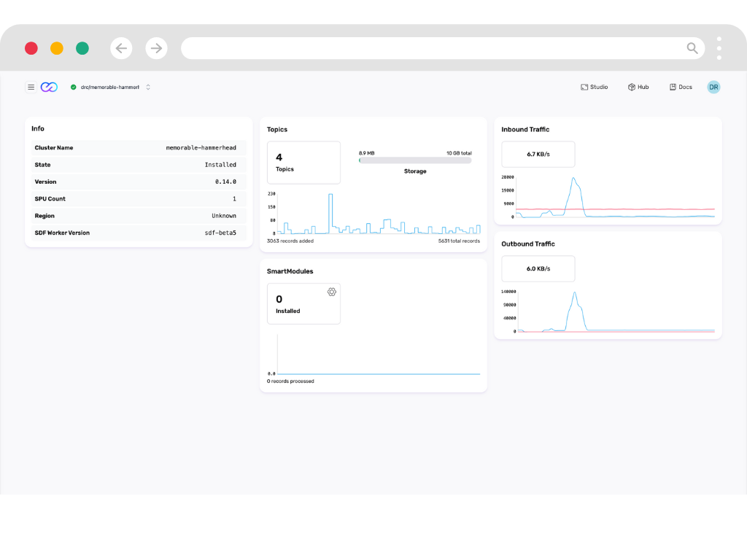Click the Outbound Traffic 6.0 KB/s box
Screen dimensions: 747x560
click(x=538, y=268)
